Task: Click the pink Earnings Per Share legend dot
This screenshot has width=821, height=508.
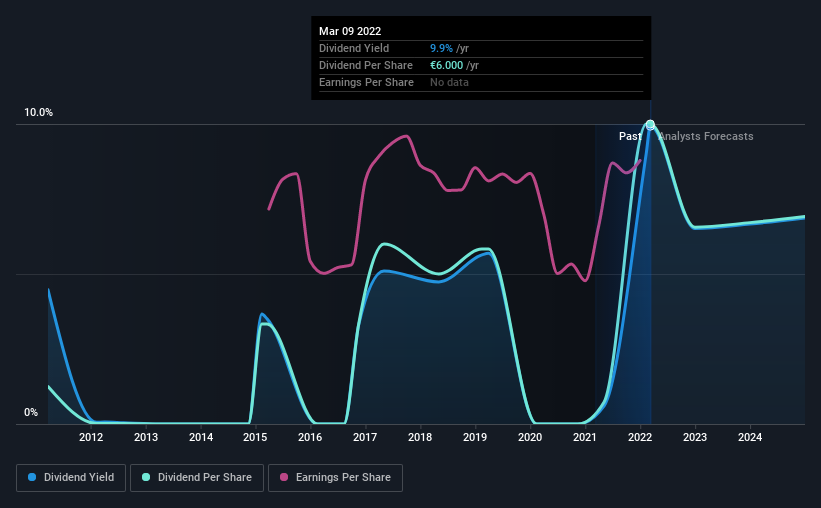Action: [284, 477]
